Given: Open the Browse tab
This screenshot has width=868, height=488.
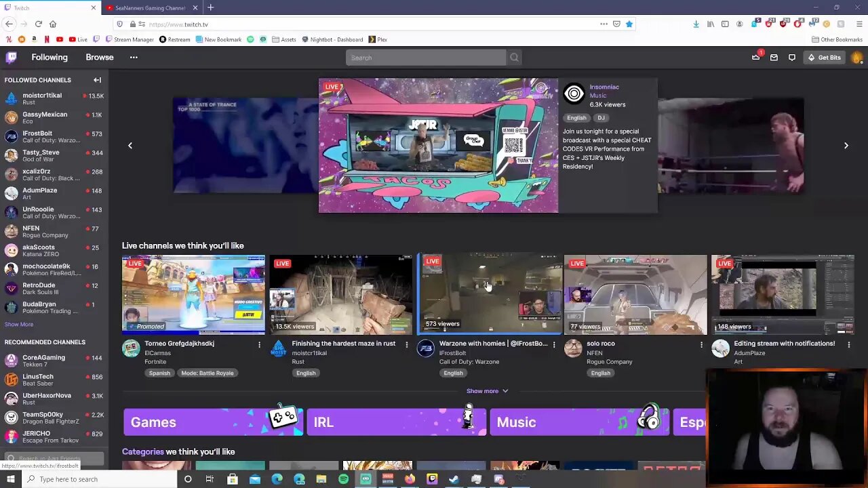Looking at the screenshot, I should click(x=100, y=58).
